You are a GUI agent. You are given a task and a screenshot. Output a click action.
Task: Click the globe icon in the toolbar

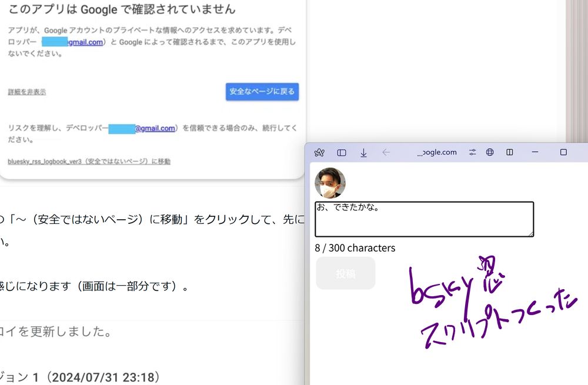click(490, 152)
